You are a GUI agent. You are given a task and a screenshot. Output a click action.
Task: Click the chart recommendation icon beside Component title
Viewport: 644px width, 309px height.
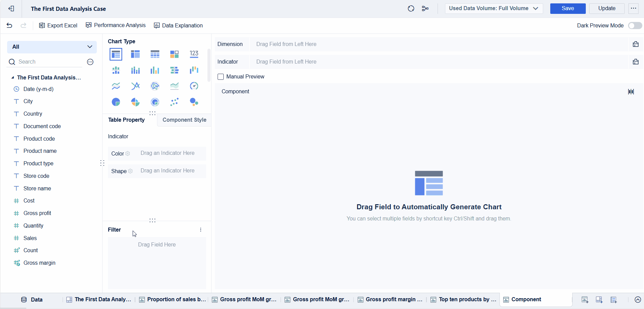pos(631,92)
